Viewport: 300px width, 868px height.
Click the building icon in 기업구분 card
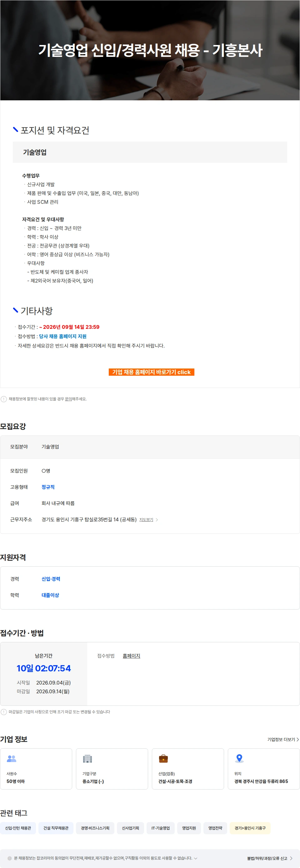pyautogui.click(x=87, y=759)
